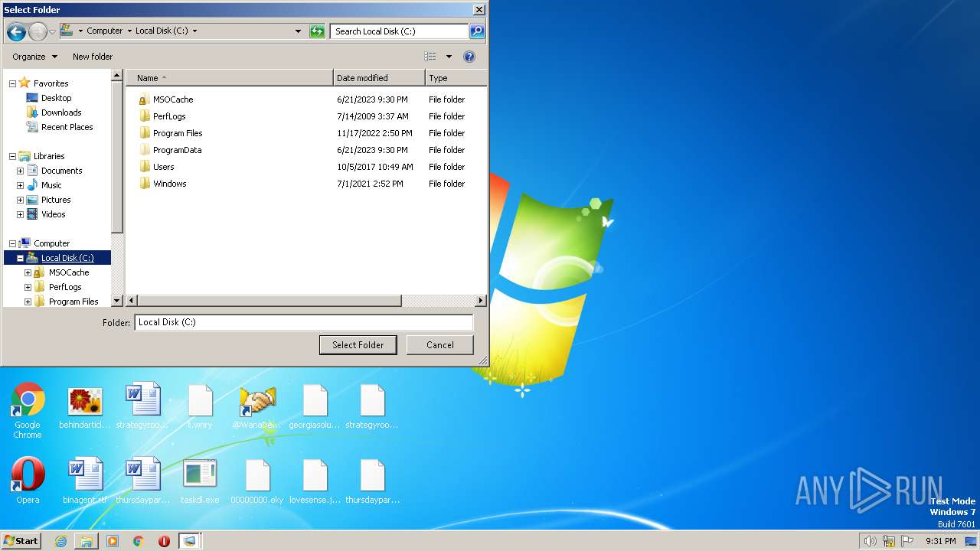Select the behindarticl... image on desktop
This screenshot has height=551, width=980.
tap(85, 407)
